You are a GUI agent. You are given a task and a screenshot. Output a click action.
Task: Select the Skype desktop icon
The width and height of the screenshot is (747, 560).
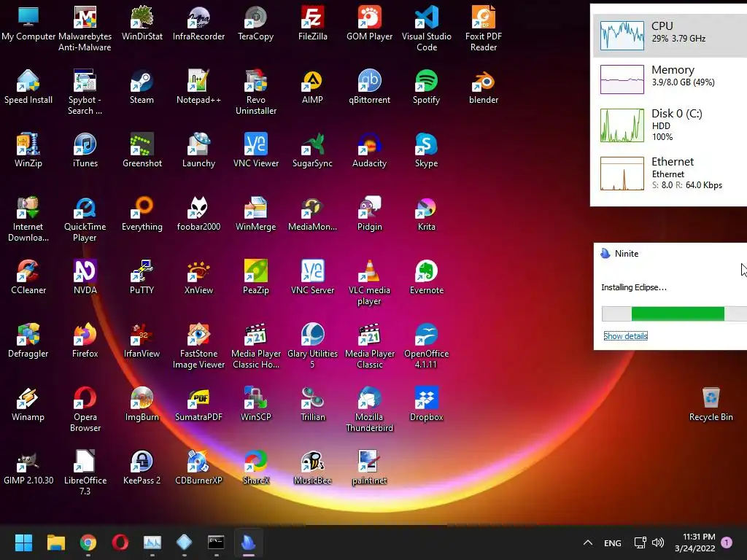point(426,150)
